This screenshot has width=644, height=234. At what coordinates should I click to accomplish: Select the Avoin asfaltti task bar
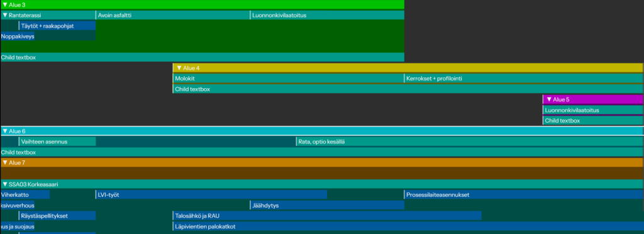pyautogui.click(x=173, y=15)
